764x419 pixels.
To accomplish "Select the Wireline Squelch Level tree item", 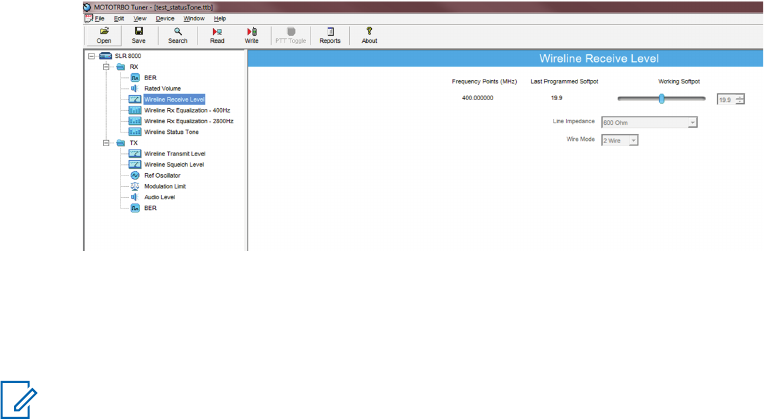I will [174, 165].
